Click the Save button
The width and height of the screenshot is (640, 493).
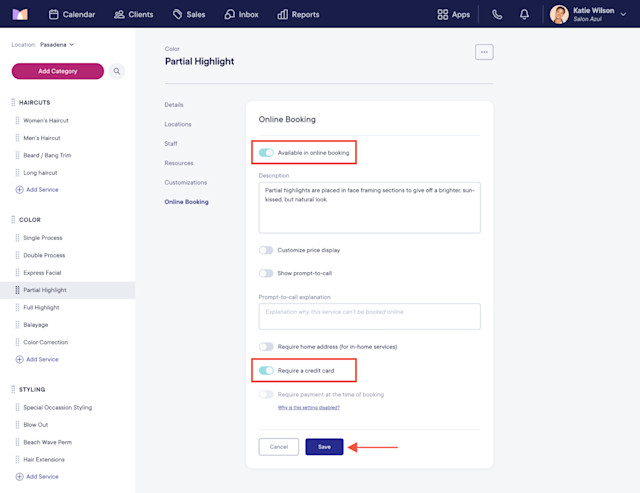[324, 447]
